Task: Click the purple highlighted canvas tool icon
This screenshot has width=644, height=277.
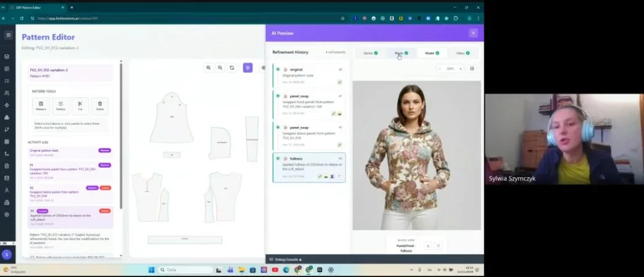Action: pyautogui.click(x=247, y=68)
